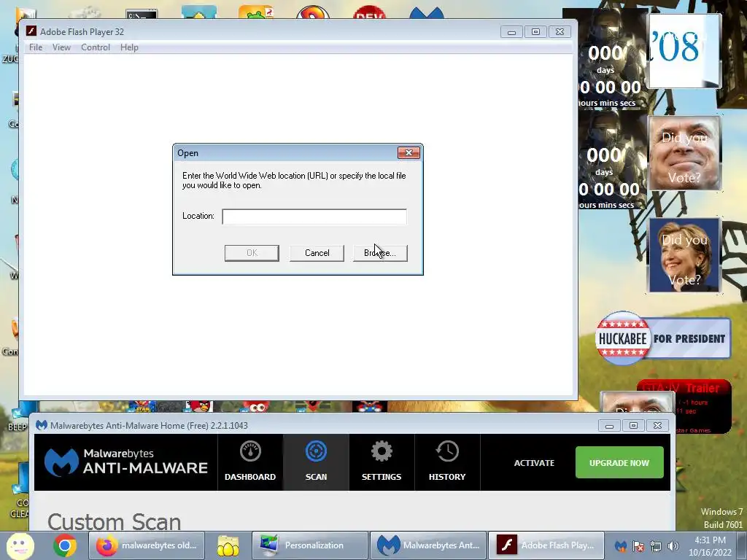Open Malwarebytes History tab
This screenshot has width=747, height=560.
(x=447, y=462)
